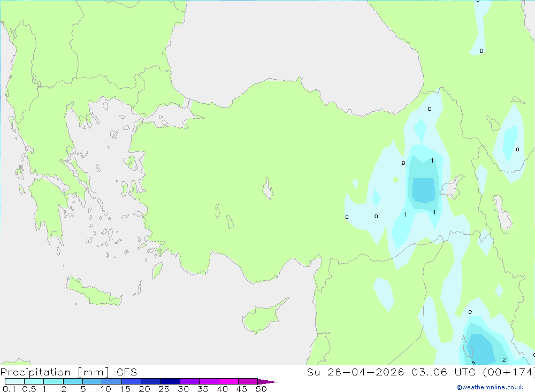Image resolution: width=535 pixels, height=392 pixels.
Task: Click the "15" legend scale label
Action: click(125, 389)
